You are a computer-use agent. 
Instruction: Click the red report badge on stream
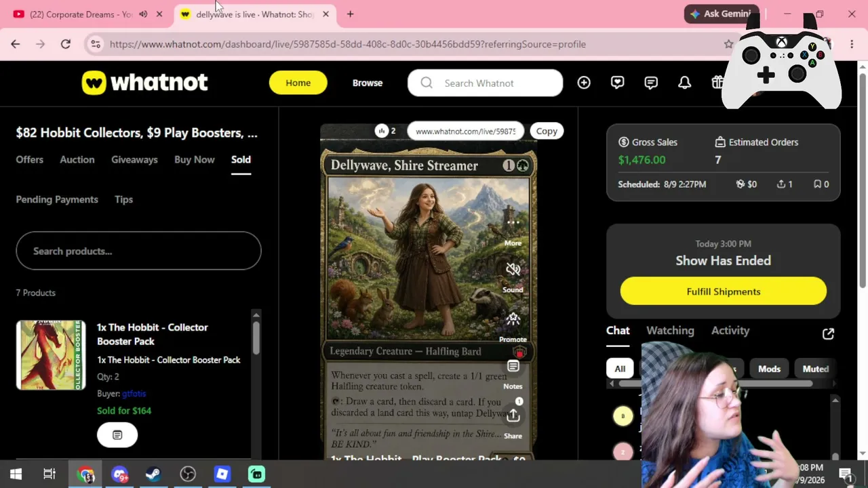[x=519, y=352]
